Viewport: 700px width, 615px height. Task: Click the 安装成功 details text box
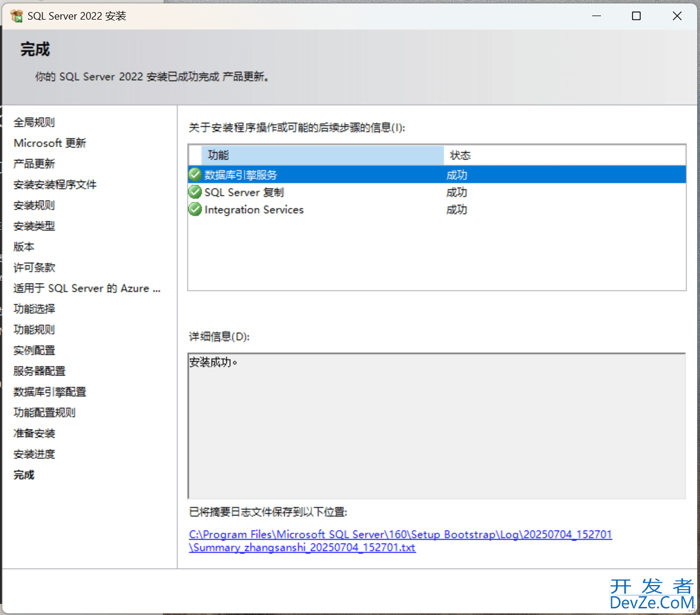click(437, 426)
